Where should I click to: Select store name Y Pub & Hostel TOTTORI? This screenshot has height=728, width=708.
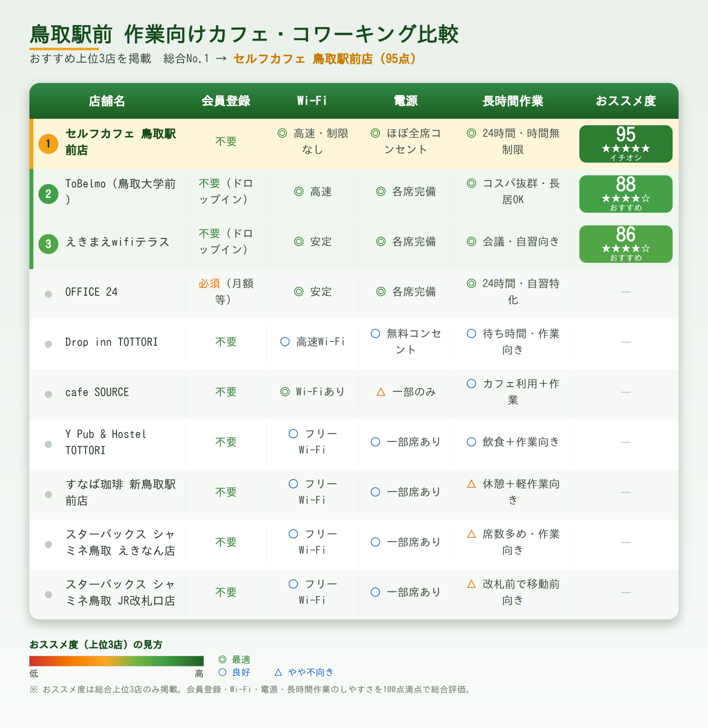(106, 442)
